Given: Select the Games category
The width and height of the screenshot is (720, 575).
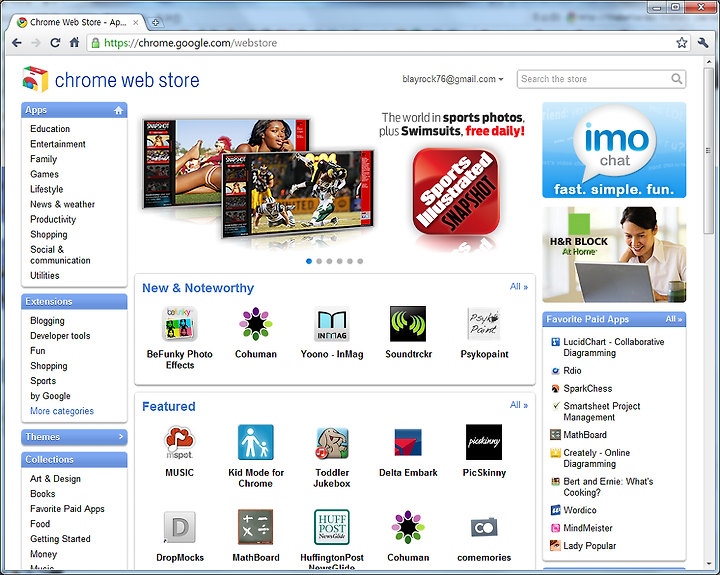Looking at the screenshot, I should (x=45, y=174).
